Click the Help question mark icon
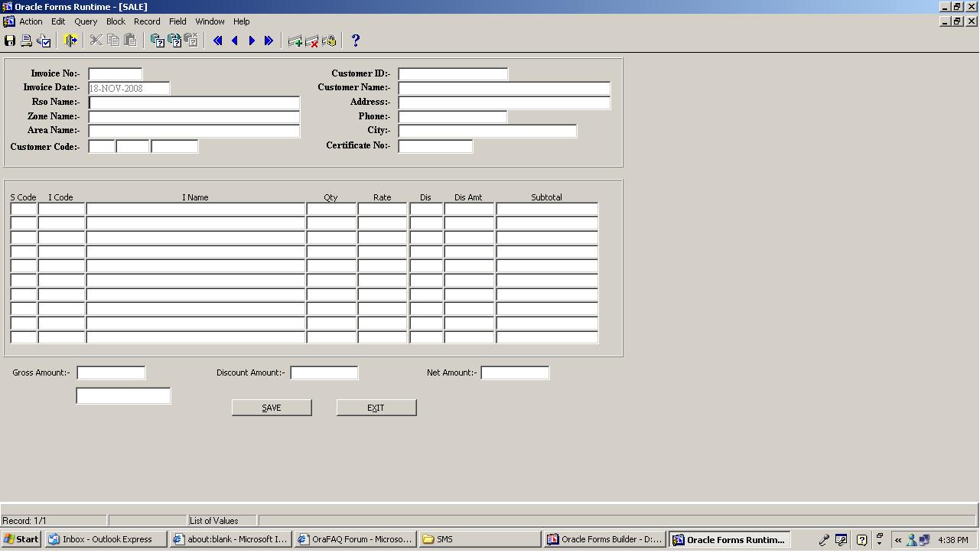Viewport: 980px width, 553px height. (355, 41)
